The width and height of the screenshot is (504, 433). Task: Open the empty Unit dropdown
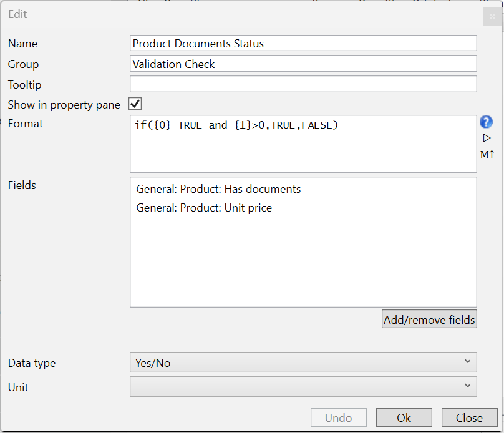(303, 386)
